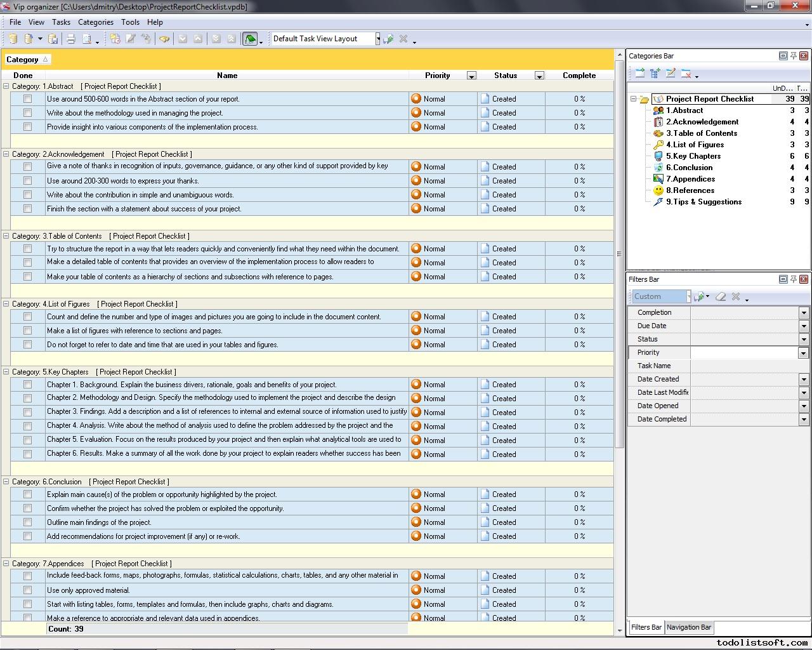Click the New Database icon in toolbar
This screenshot has width=812, height=650.
tap(13, 39)
